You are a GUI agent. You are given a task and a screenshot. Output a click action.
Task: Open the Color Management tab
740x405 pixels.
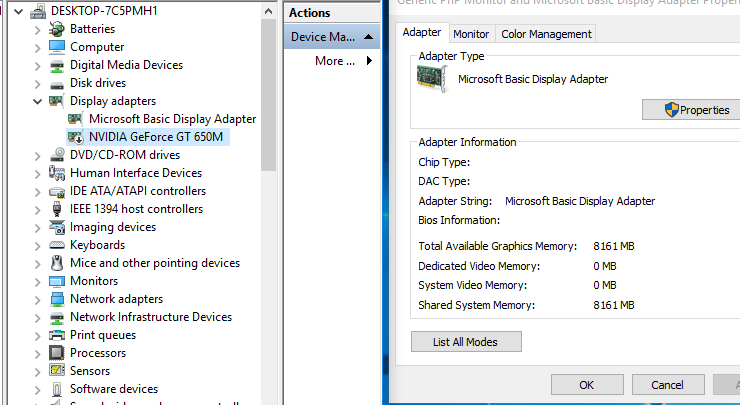546,34
